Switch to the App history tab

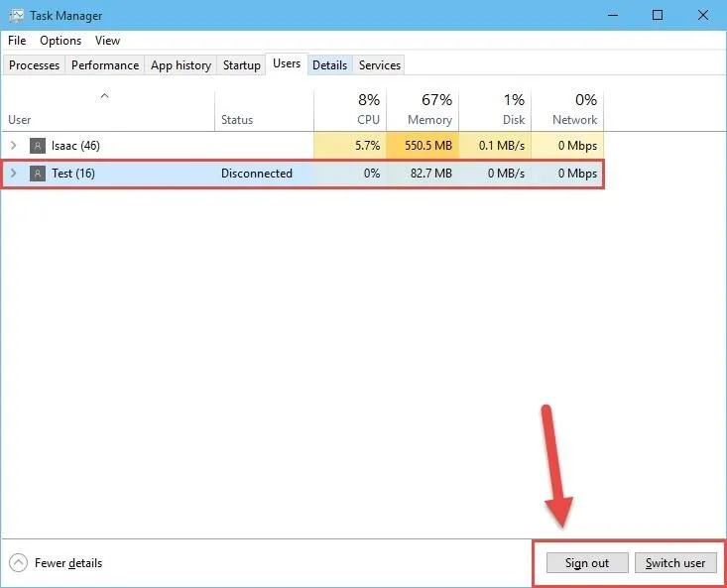pyautogui.click(x=181, y=64)
